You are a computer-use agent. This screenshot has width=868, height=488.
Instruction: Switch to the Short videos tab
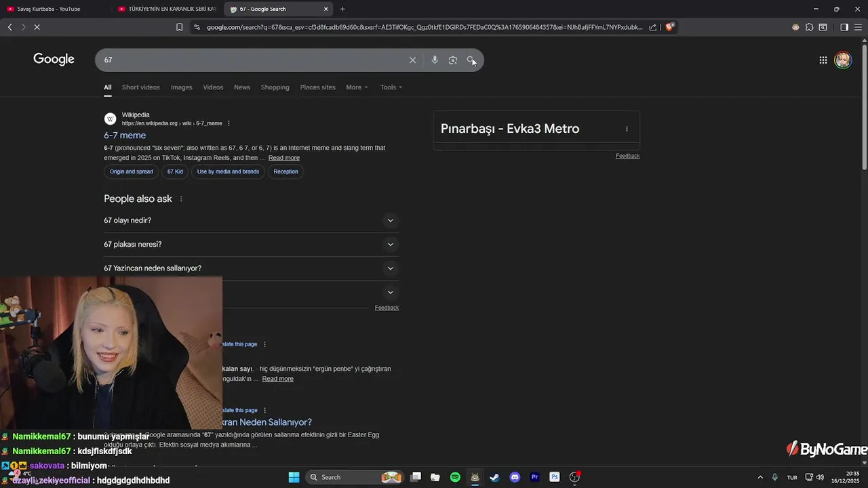coord(141,87)
